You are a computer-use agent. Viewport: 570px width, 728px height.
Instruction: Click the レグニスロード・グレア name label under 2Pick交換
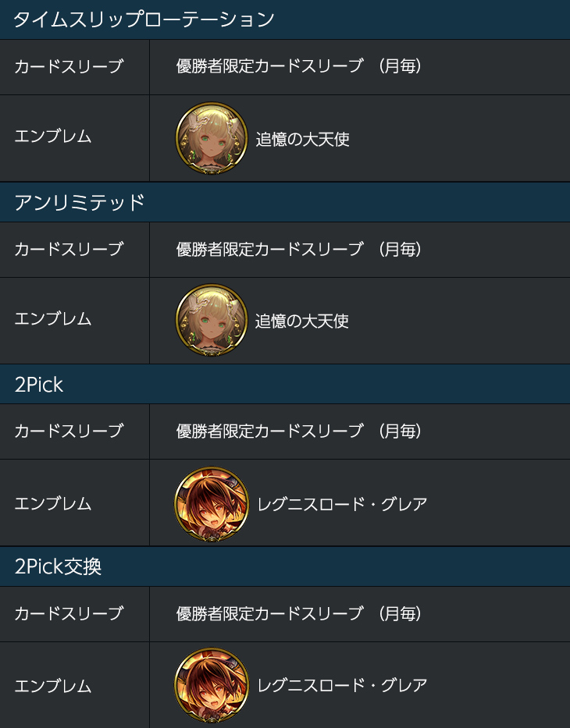click(x=342, y=685)
